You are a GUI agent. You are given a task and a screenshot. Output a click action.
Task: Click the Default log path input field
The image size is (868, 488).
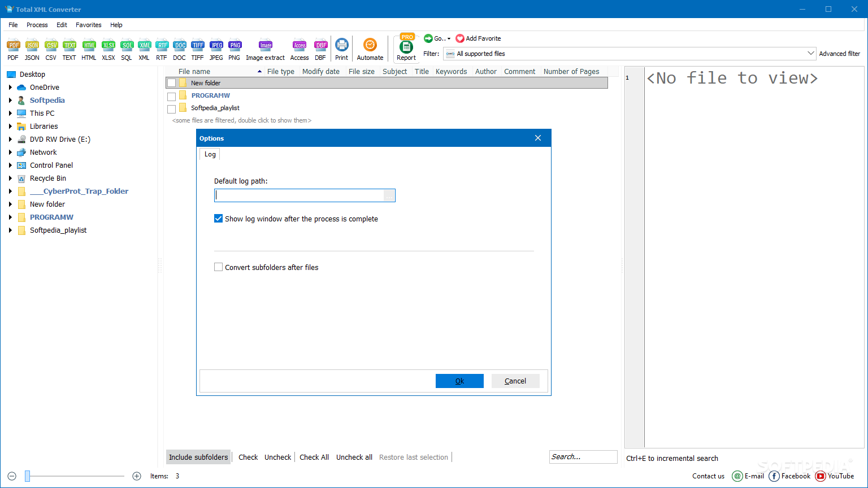point(299,195)
